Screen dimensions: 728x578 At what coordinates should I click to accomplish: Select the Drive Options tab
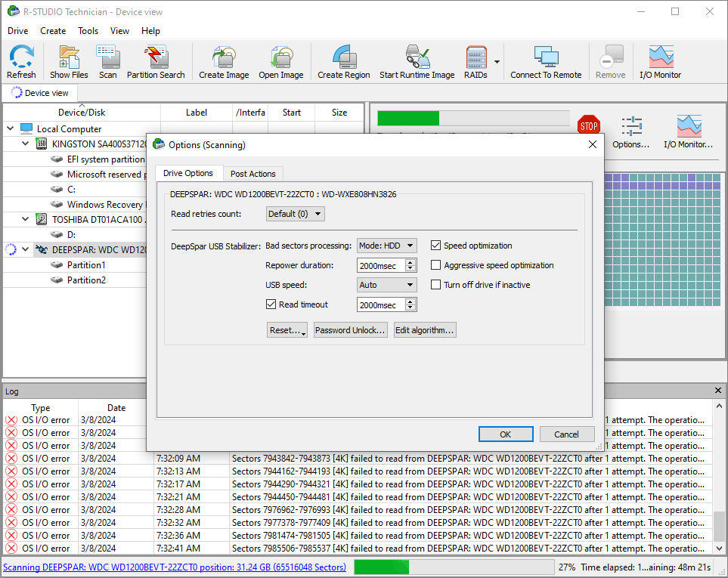(188, 173)
